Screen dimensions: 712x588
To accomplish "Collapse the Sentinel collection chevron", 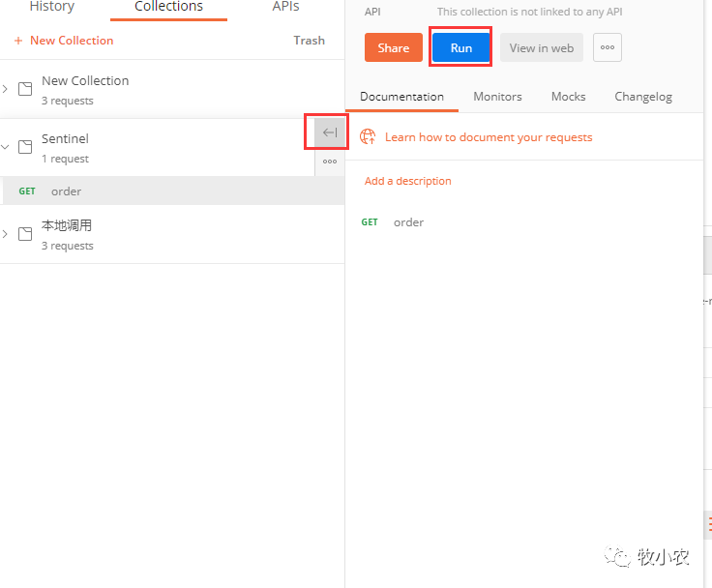I will click(x=5, y=147).
